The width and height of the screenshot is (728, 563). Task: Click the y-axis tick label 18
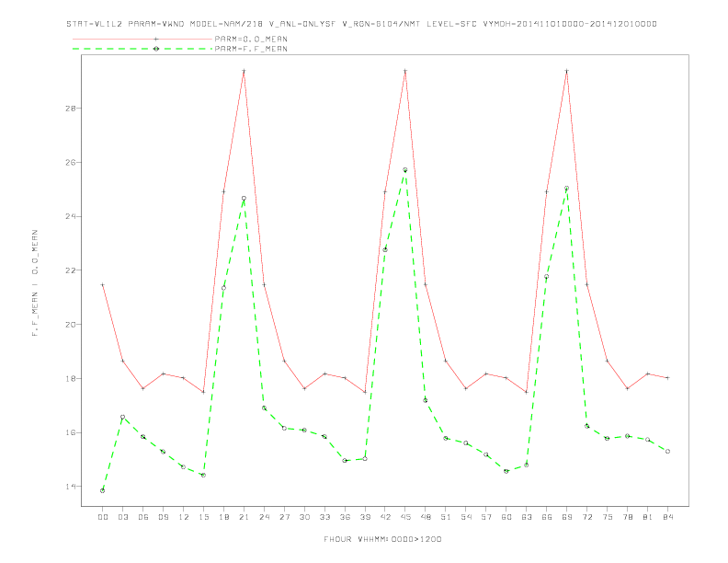[71, 379]
